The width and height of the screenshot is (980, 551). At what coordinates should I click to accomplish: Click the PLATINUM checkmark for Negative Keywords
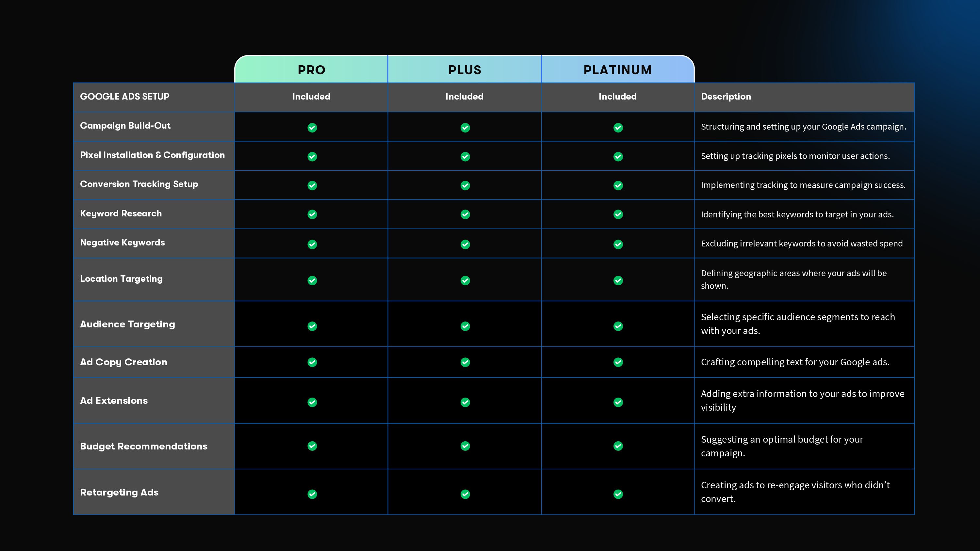click(x=618, y=244)
